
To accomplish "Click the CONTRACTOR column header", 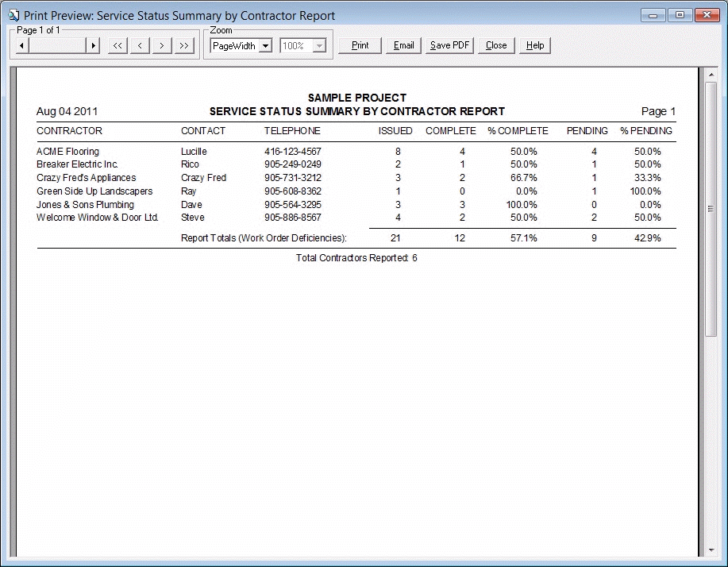I will [x=69, y=131].
